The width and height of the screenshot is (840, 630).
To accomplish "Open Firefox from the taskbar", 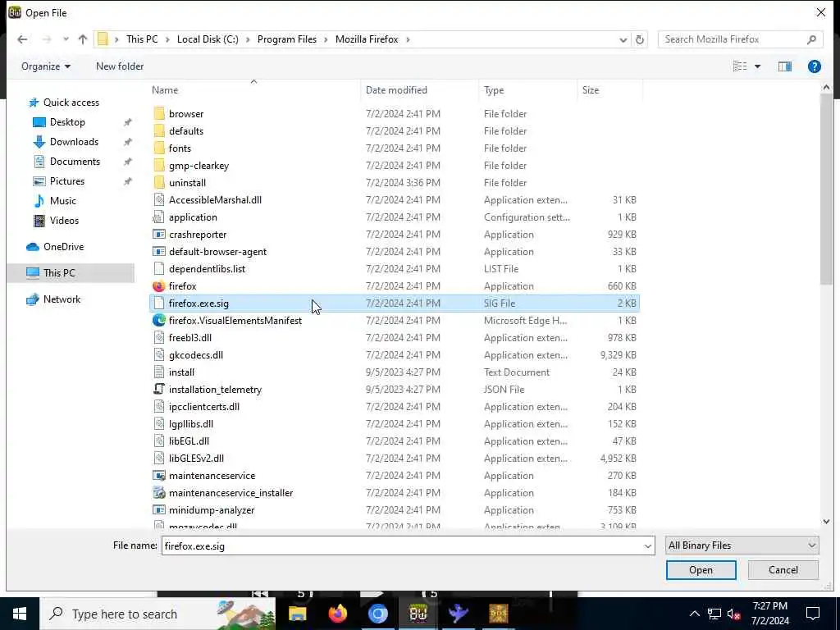I will (x=337, y=614).
